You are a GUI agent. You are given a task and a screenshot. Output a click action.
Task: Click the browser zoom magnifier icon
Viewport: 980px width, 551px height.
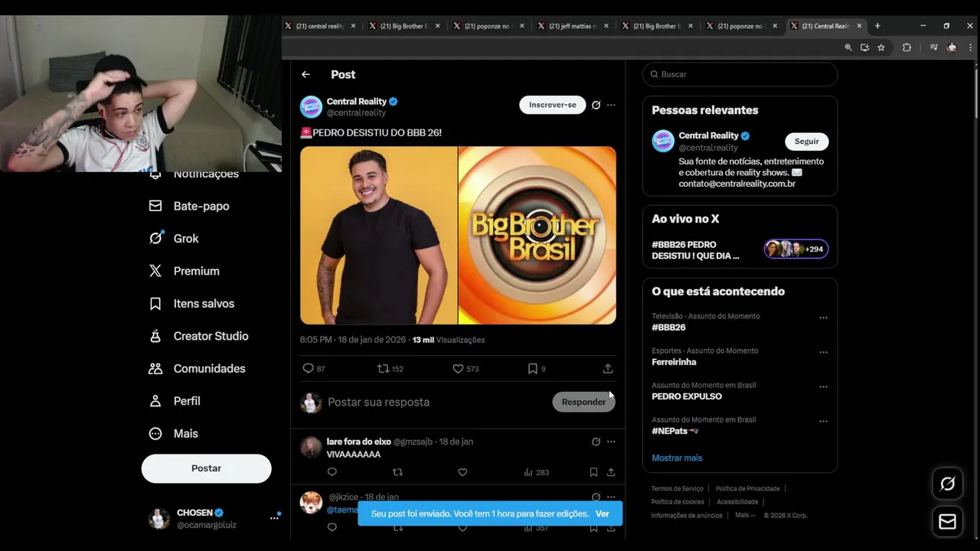[x=848, y=47]
